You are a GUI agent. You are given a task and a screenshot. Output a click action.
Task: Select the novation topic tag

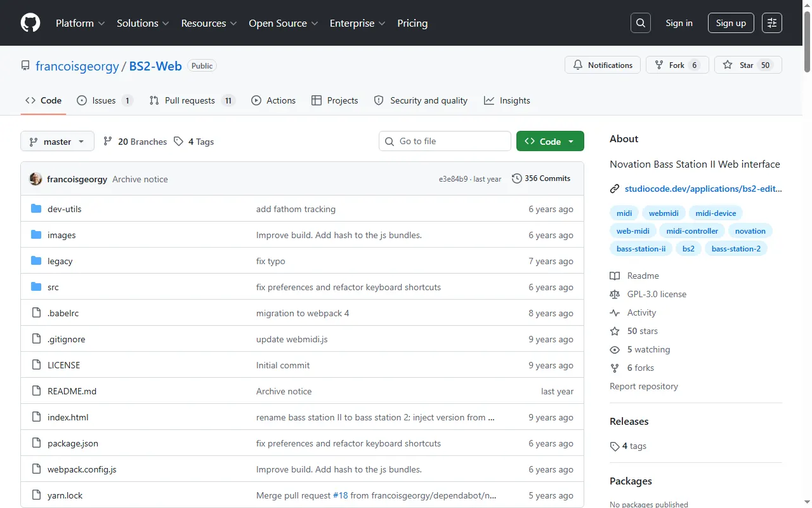pyautogui.click(x=750, y=231)
